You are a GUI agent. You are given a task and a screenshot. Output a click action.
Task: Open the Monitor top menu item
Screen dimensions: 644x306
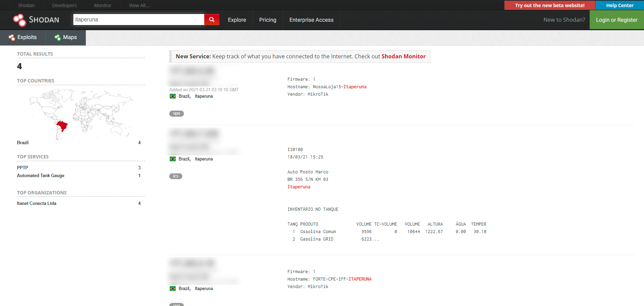103,5
